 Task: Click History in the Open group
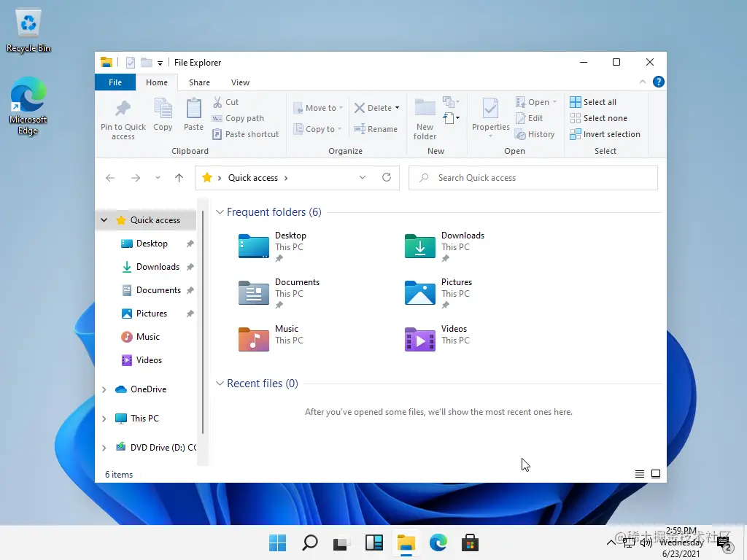(x=535, y=134)
